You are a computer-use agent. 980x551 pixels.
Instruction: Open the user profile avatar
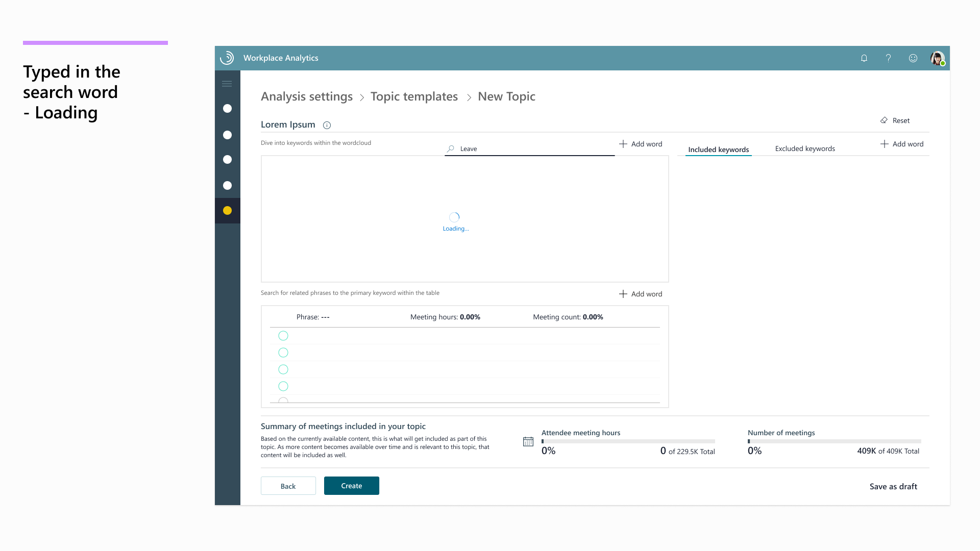(937, 58)
